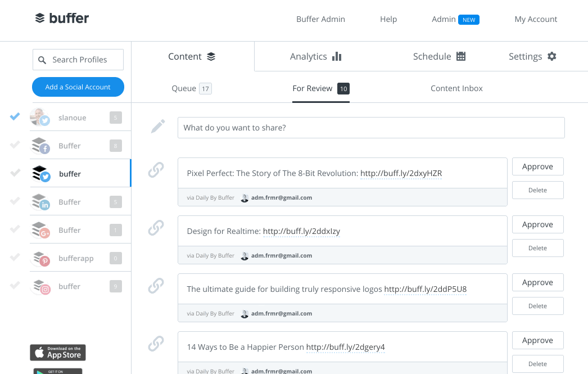Open link http://buff.ly/2dgery4
This screenshot has height=374, width=588.
345,348
